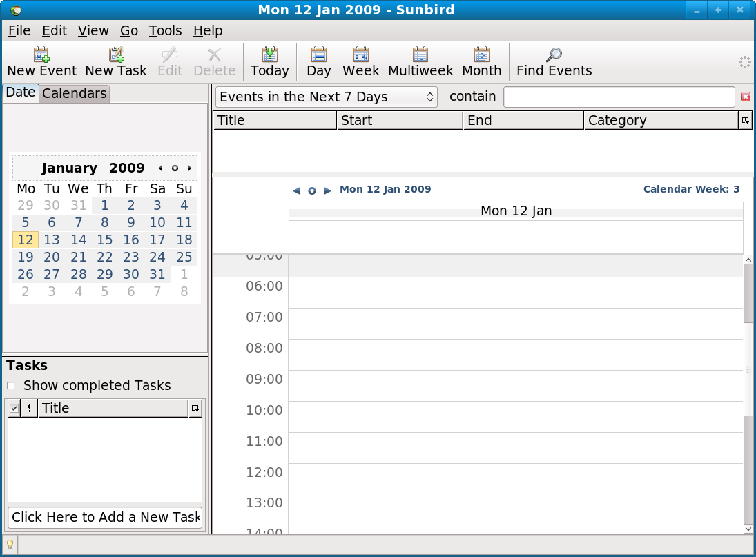Open the Tools menu

tap(165, 30)
